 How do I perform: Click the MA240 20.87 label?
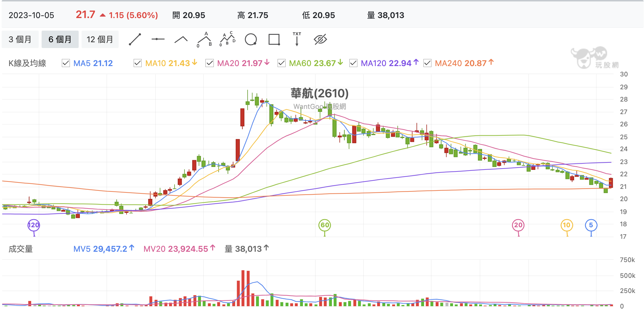click(x=460, y=63)
